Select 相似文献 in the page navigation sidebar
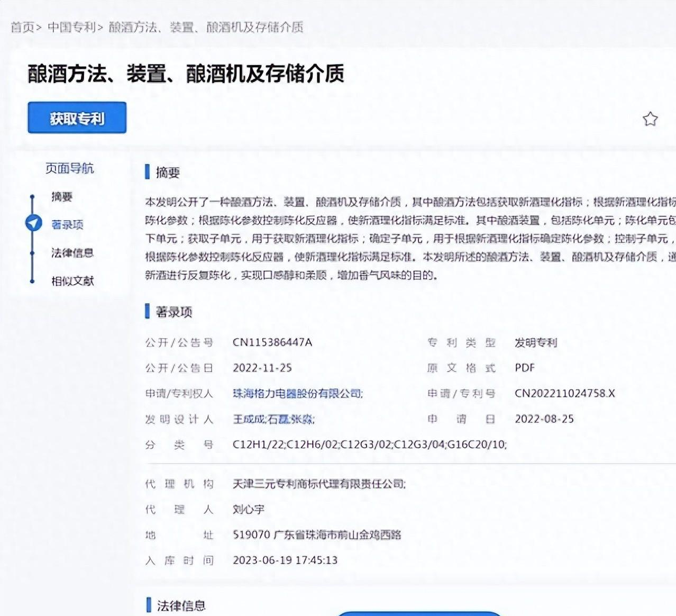676x616 pixels. pyautogui.click(x=72, y=281)
